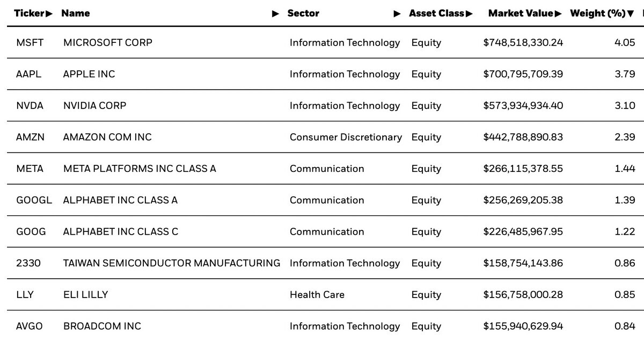
Task: Sort by Market Value column arrow
Action: pyautogui.click(x=558, y=13)
